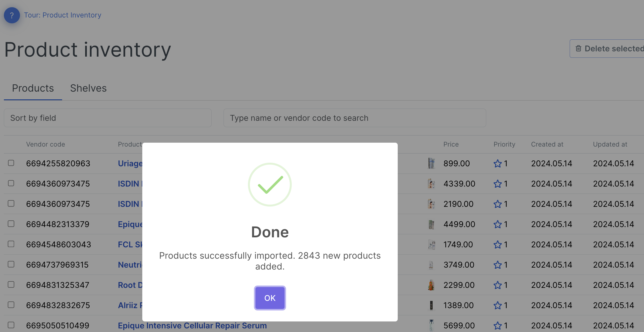This screenshot has height=332, width=644.
Task: Open the Sort by field dropdown
Action: point(108,118)
